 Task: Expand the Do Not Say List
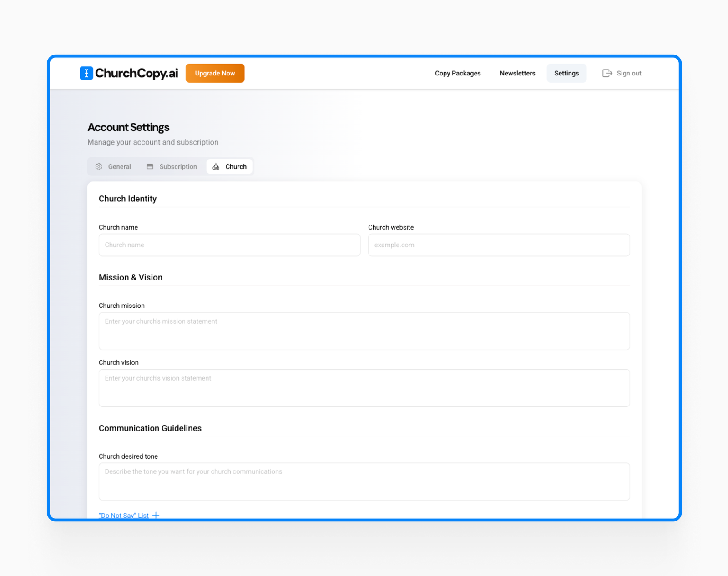click(x=124, y=515)
